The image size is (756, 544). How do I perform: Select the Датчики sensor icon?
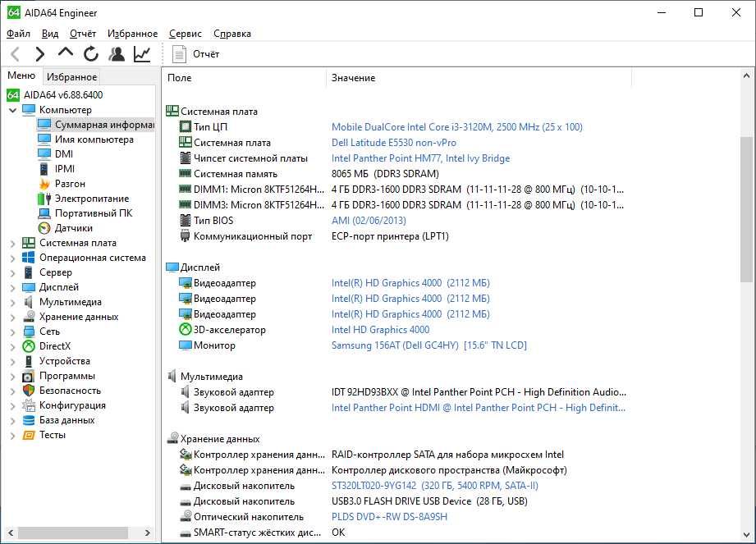point(44,228)
